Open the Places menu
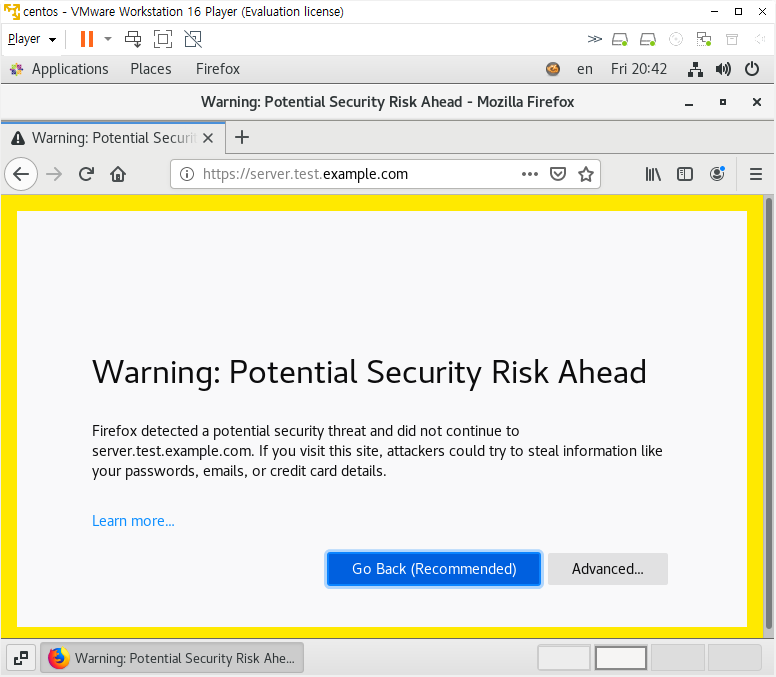 pyautogui.click(x=151, y=69)
